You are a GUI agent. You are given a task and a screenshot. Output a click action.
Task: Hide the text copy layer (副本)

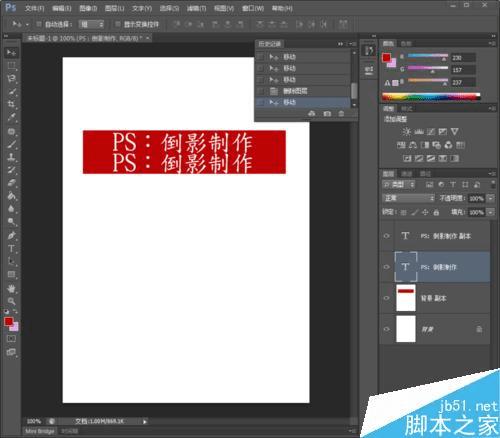[387, 236]
